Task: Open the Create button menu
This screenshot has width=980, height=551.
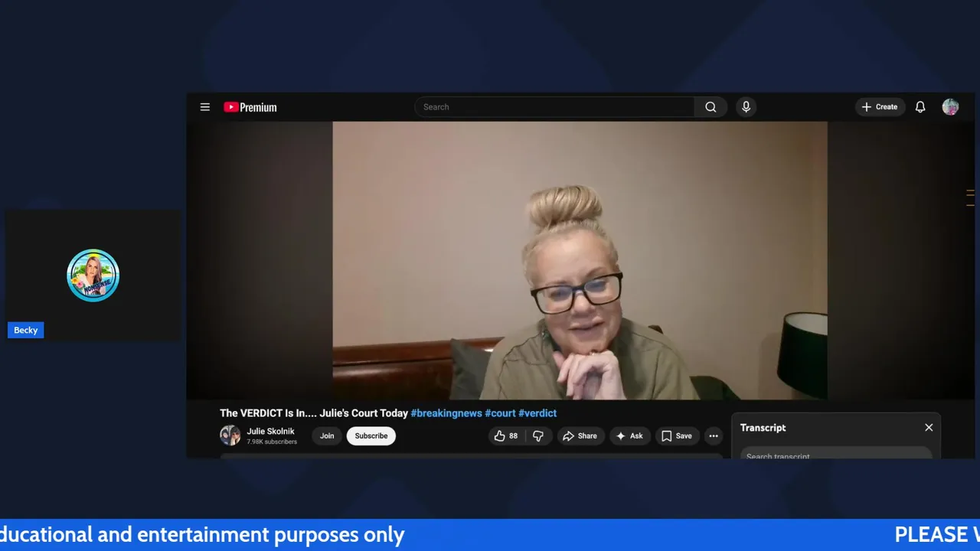Action: tap(880, 107)
